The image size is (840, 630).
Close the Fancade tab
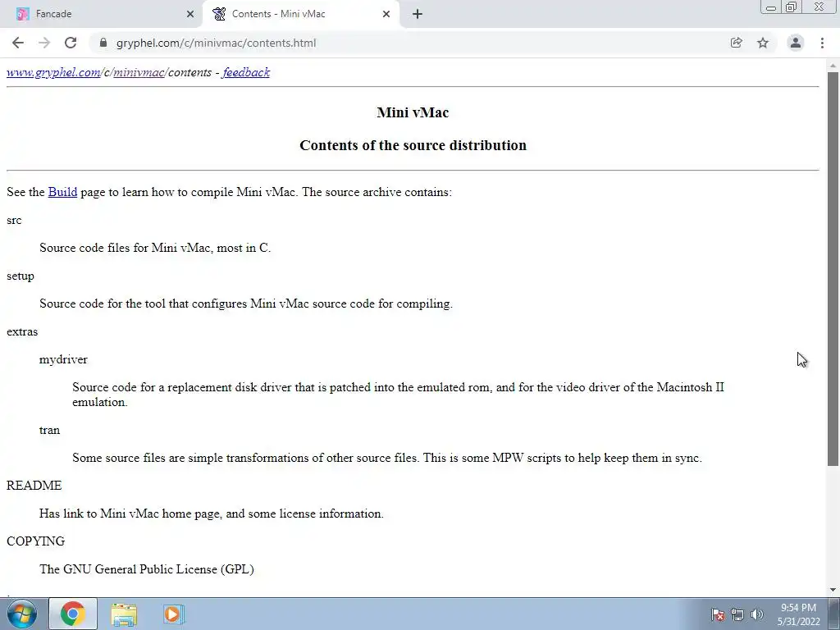click(x=190, y=14)
